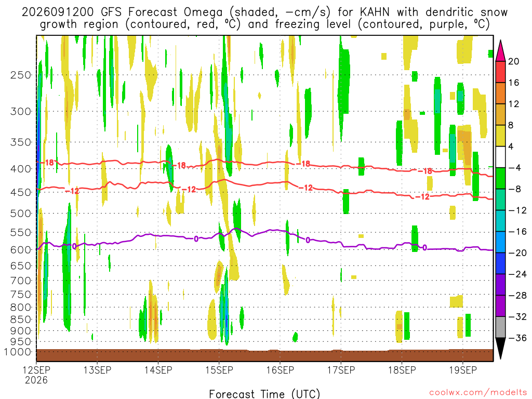The width and height of the screenshot is (532, 399).
Task: Select the red colorbar swatch near 16
Action: [500, 72]
